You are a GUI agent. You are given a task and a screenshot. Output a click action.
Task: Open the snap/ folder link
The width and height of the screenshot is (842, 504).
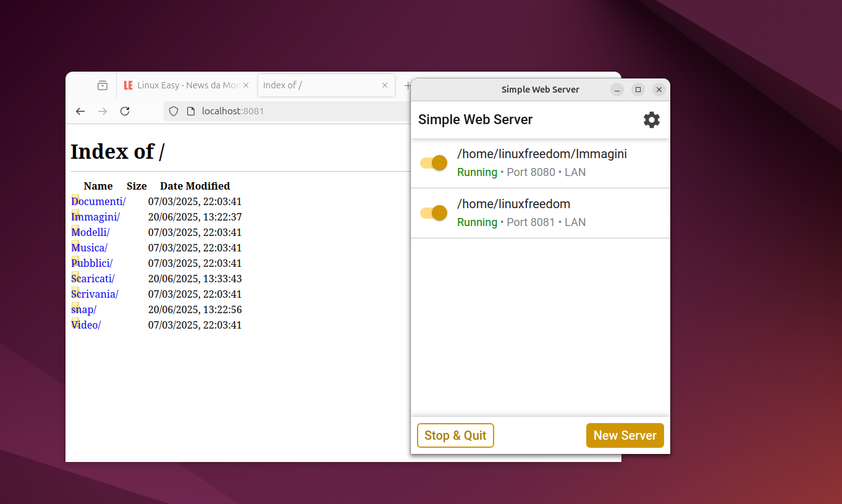(84, 309)
